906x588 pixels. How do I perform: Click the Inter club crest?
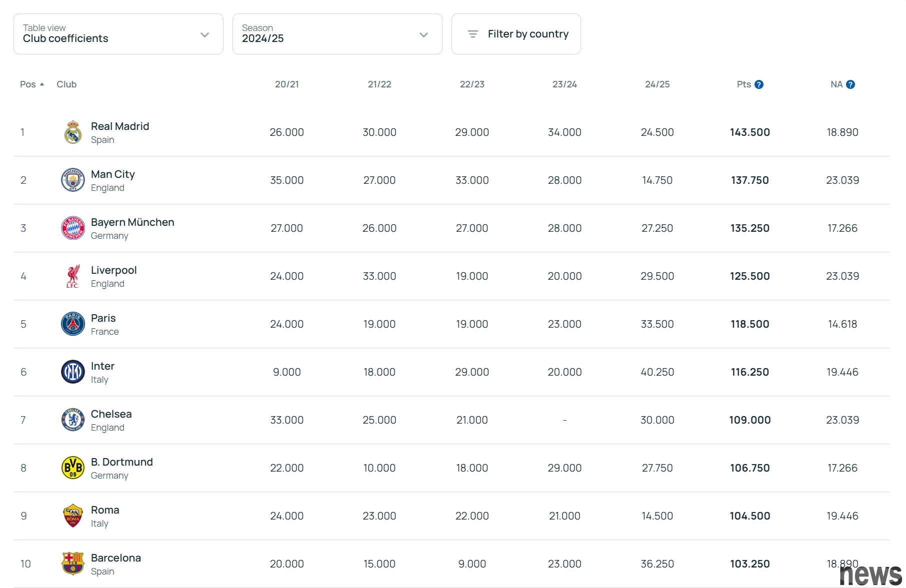(73, 372)
